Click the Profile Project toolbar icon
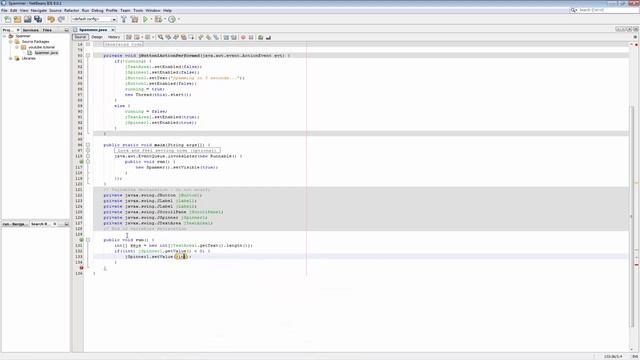This screenshot has width=640, height=360. 172,19
